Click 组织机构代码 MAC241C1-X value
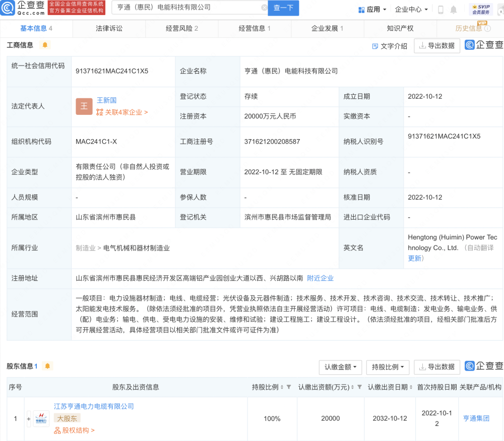The height and width of the screenshot is (441, 504). coord(96,142)
